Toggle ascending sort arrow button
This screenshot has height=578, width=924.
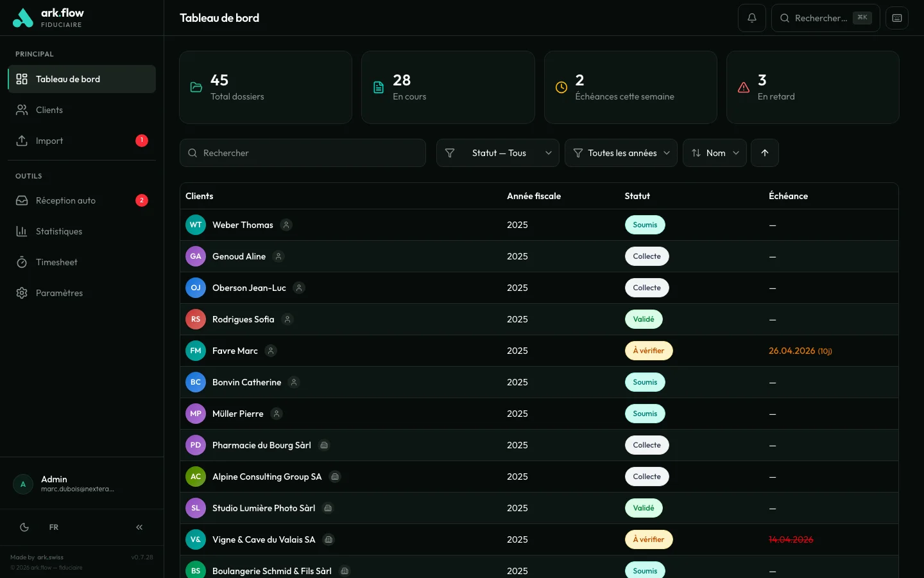pos(764,153)
